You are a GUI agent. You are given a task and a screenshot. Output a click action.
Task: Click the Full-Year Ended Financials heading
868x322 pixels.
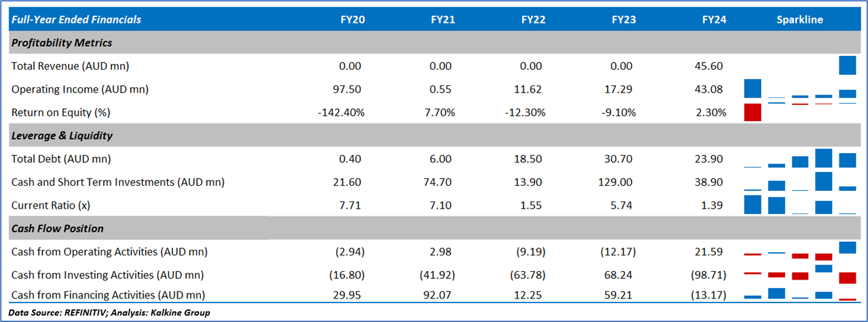(76, 20)
